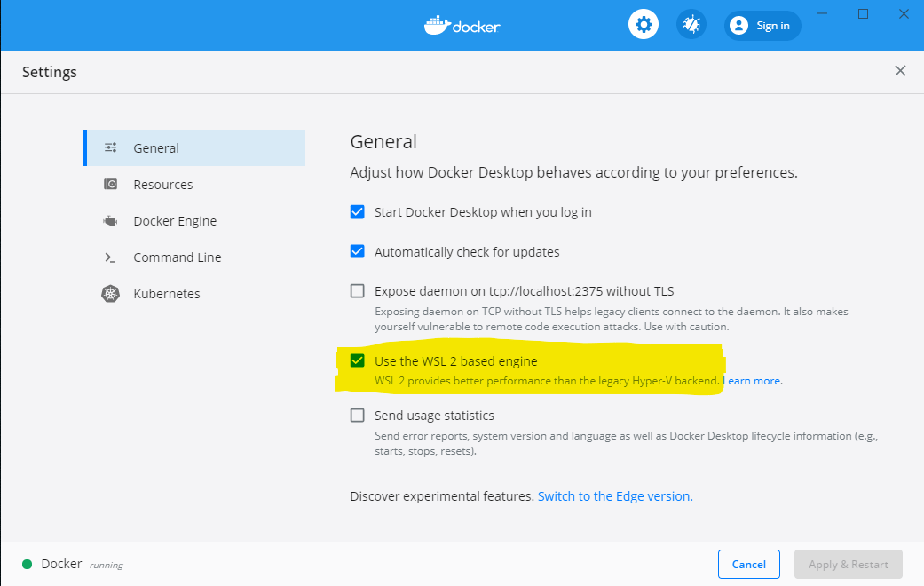The image size is (924, 586).
Task: Click the Apply & Restart button
Action: [x=848, y=564]
